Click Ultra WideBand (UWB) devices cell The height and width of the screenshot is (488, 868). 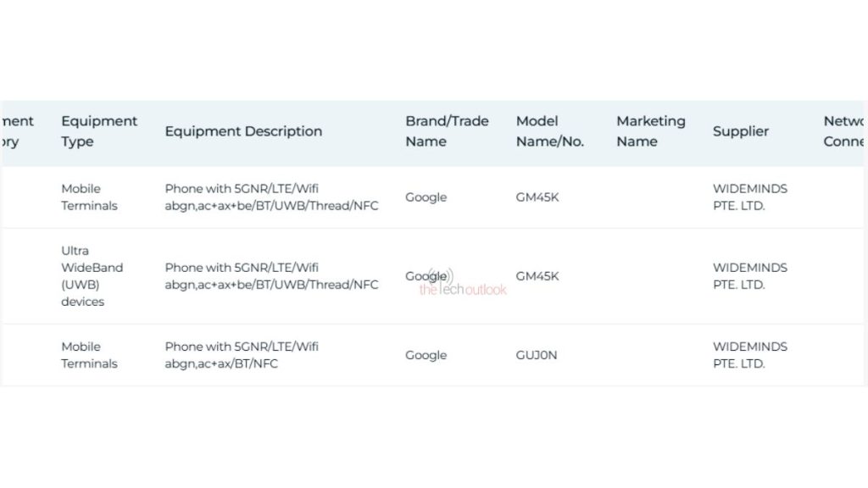tap(92, 276)
